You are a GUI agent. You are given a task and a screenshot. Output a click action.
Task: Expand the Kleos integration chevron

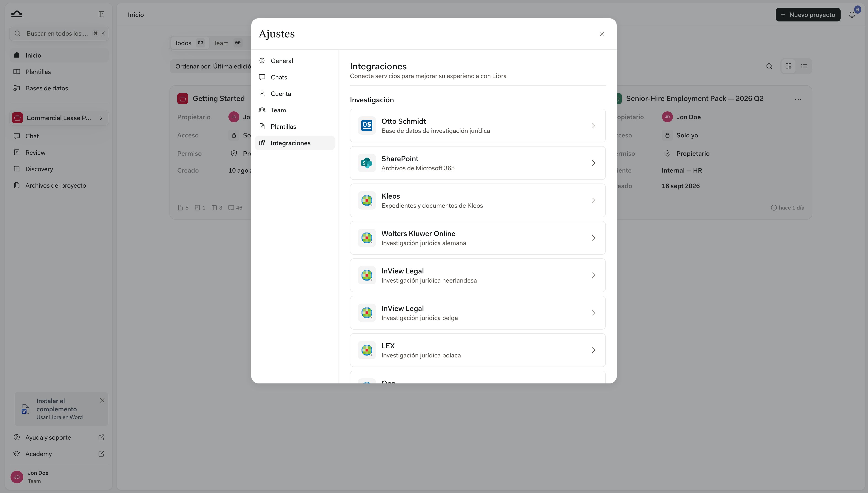pos(594,200)
